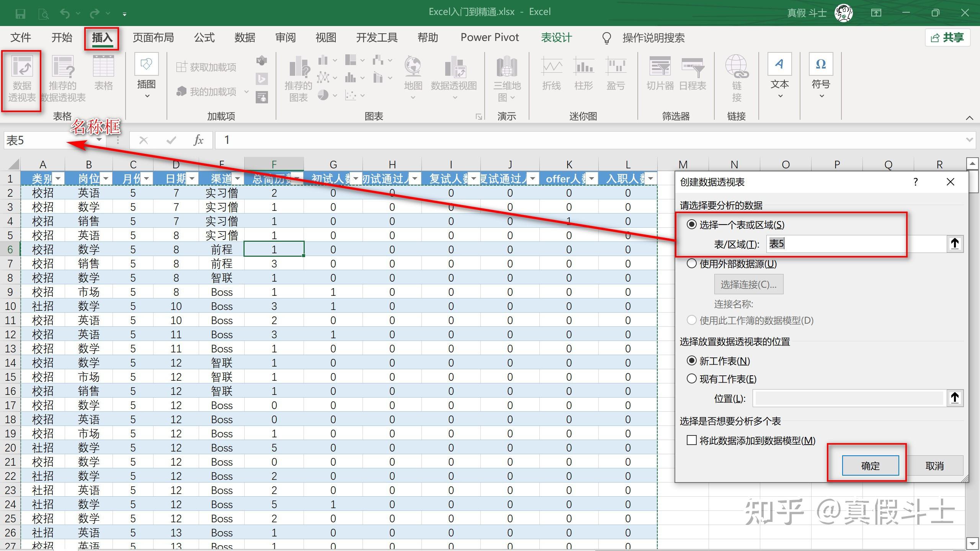980x551 pixels.
Task: Expand the Name Box dropdown arrow
Action: click(x=99, y=140)
